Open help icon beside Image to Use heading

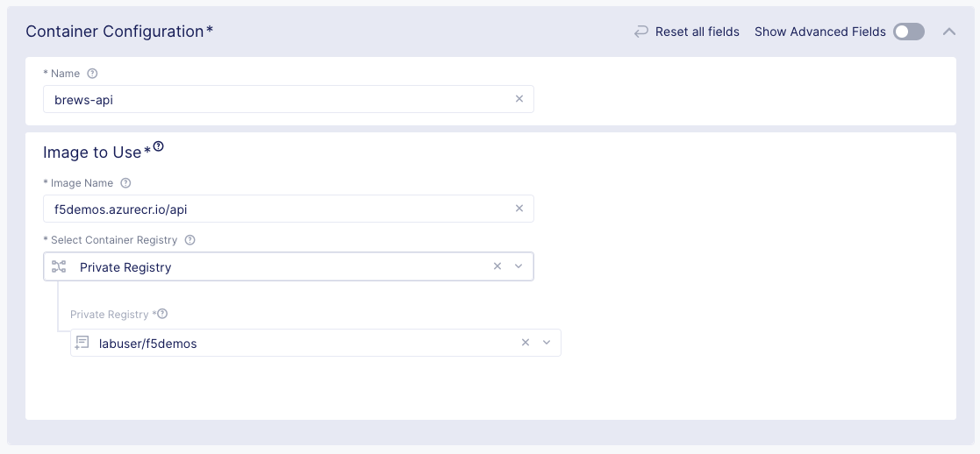(159, 148)
